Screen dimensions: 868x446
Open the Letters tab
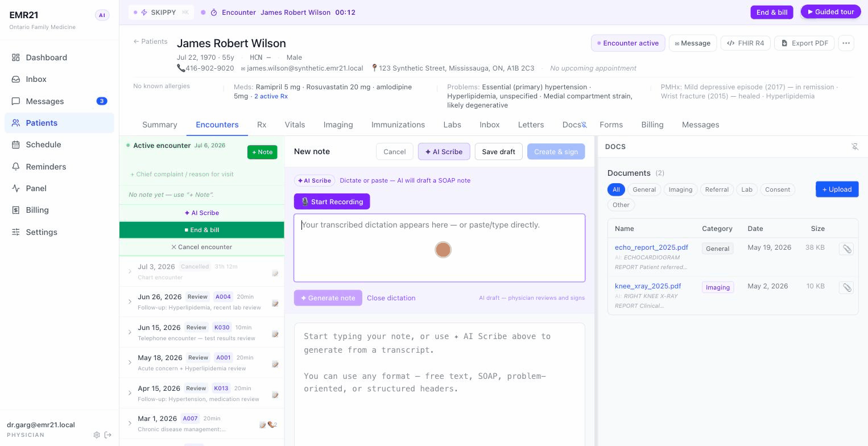pyautogui.click(x=531, y=125)
